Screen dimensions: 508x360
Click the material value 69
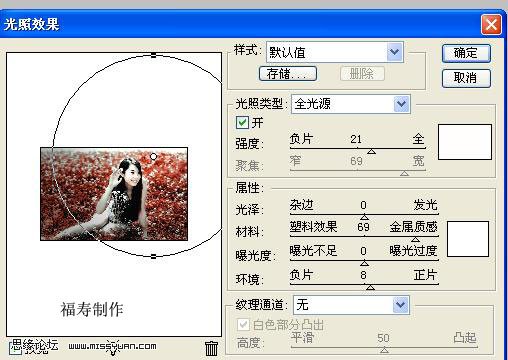[x=363, y=227]
